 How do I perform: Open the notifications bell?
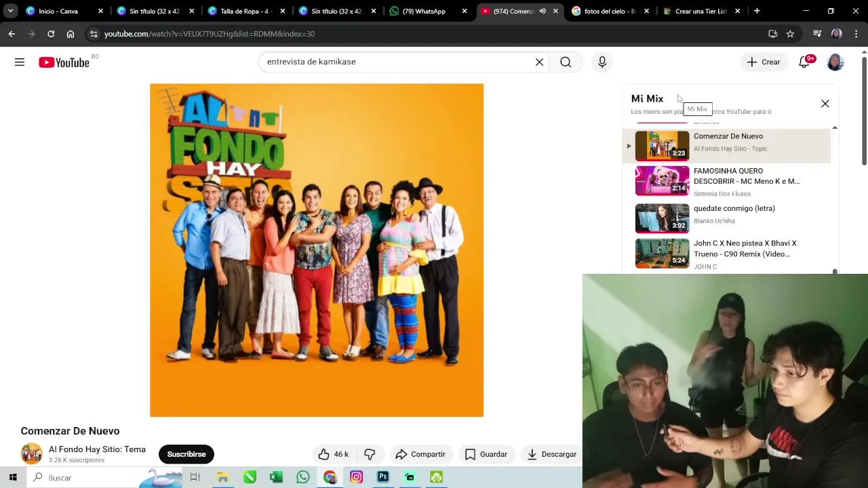pyautogui.click(x=804, y=62)
